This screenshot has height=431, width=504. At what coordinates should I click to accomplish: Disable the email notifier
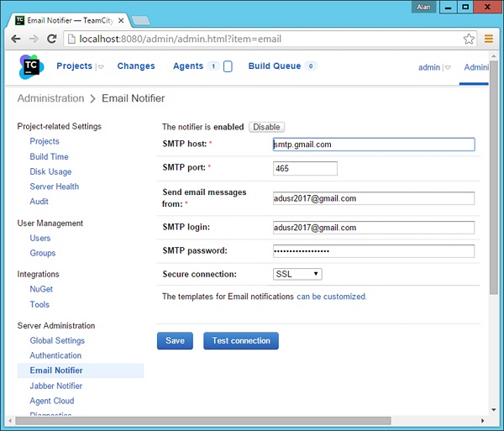pyautogui.click(x=266, y=127)
